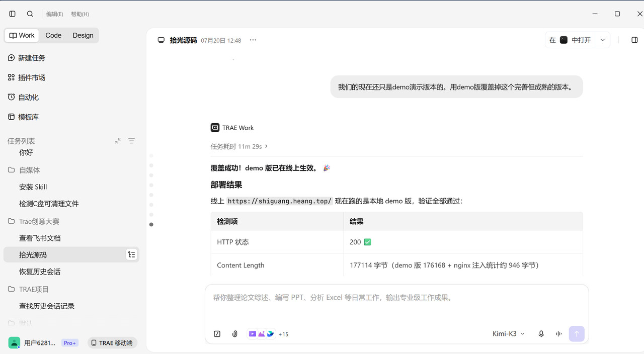Open the 模板库 template library

[23, 117]
